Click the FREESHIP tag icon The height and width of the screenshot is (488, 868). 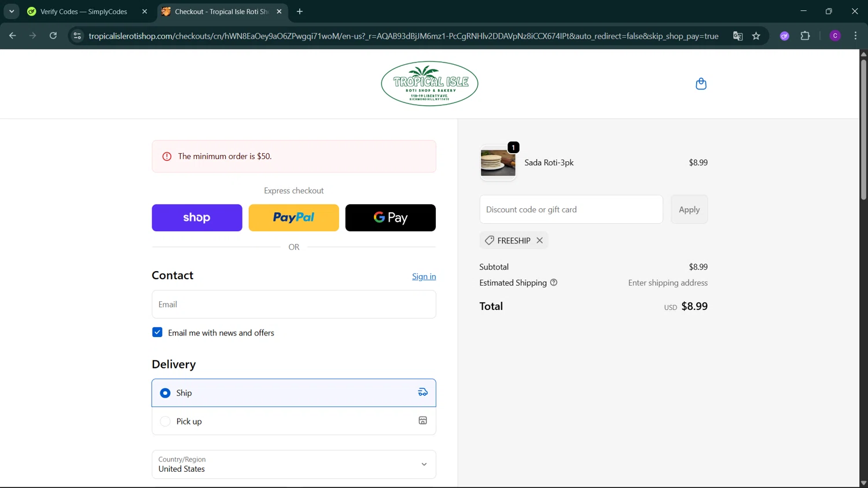point(490,241)
